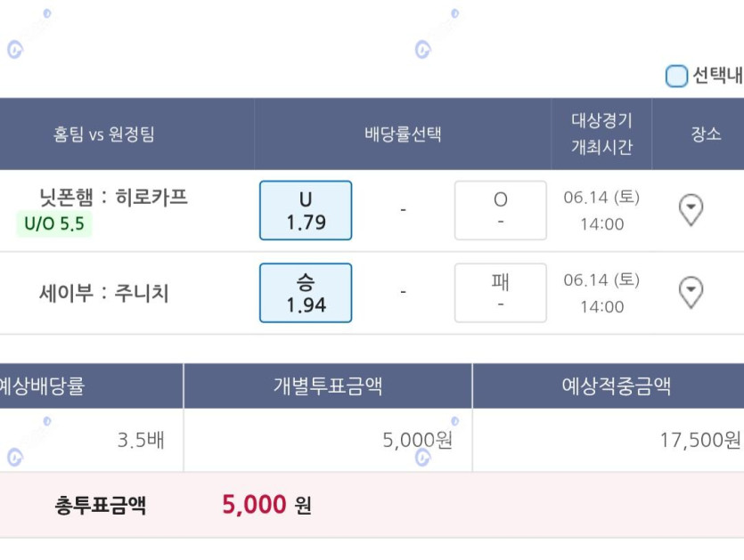
Task: Select the O over odds option
Action: click(x=501, y=210)
